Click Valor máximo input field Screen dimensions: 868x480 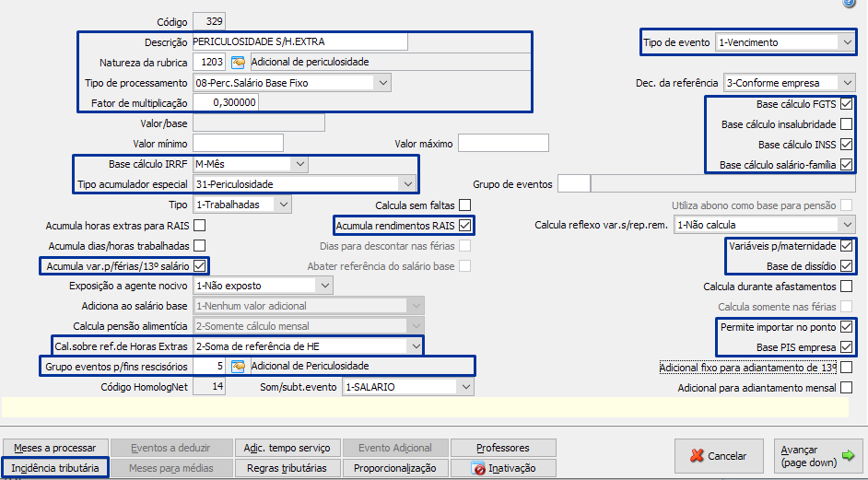point(503,143)
